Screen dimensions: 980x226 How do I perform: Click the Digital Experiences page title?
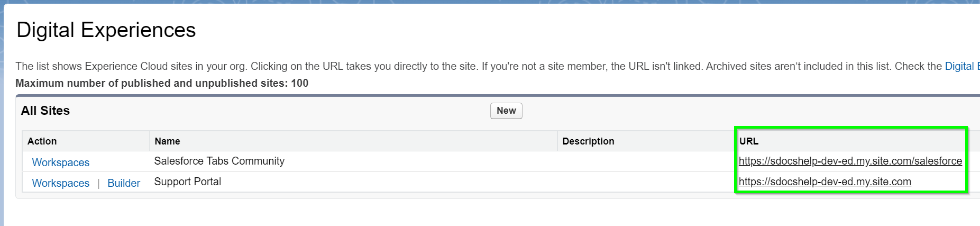[106, 30]
